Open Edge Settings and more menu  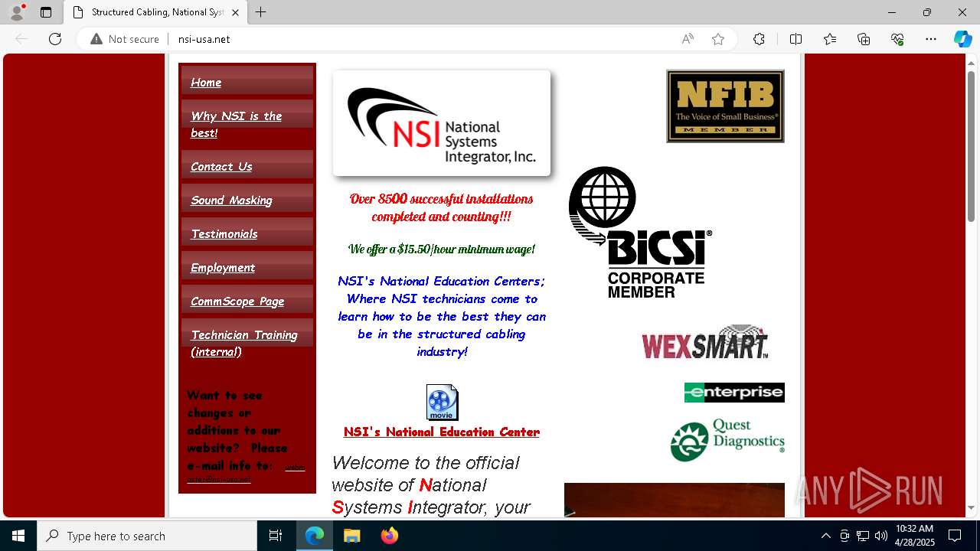(x=931, y=39)
